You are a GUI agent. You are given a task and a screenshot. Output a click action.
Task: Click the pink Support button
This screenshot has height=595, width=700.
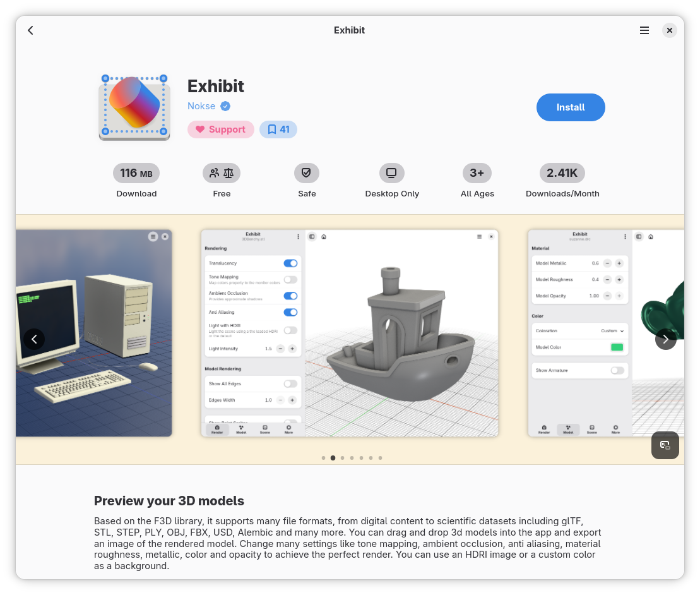(220, 129)
